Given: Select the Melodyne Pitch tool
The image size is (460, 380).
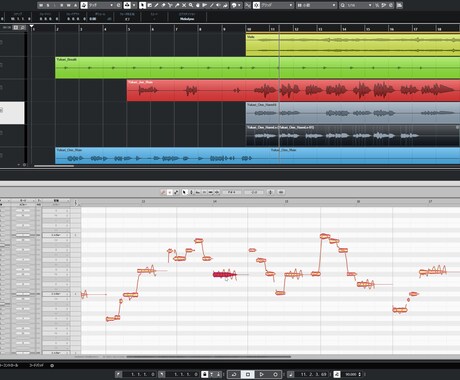Looking at the screenshot, I should point(191,192).
